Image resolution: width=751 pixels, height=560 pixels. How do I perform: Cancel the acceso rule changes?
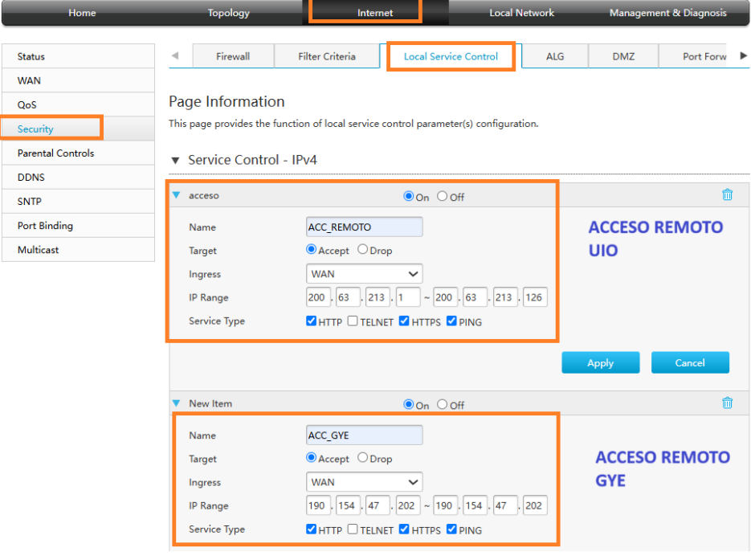tap(689, 362)
